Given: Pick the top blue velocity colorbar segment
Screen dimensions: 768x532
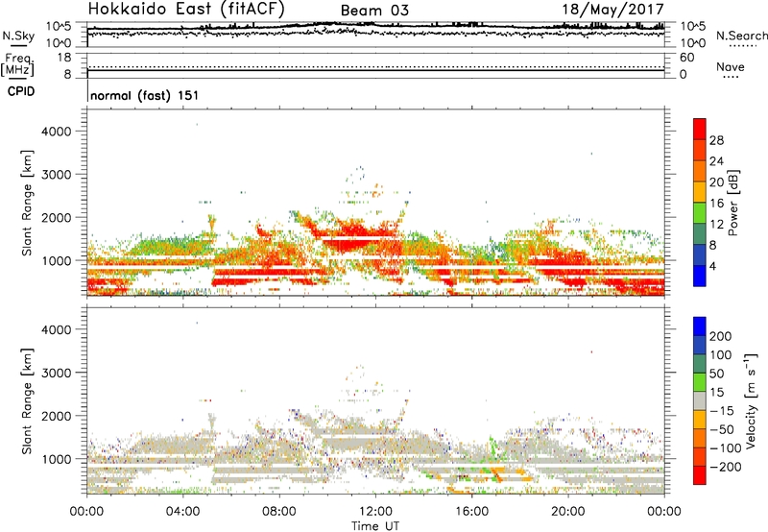Looking at the screenshot, I should pyautogui.click(x=700, y=326).
